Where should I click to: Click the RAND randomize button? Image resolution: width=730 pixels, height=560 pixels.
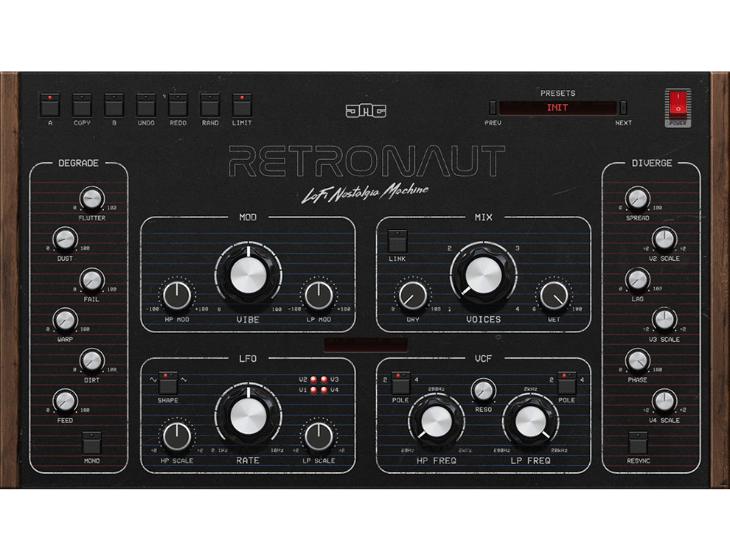(x=210, y=105)
